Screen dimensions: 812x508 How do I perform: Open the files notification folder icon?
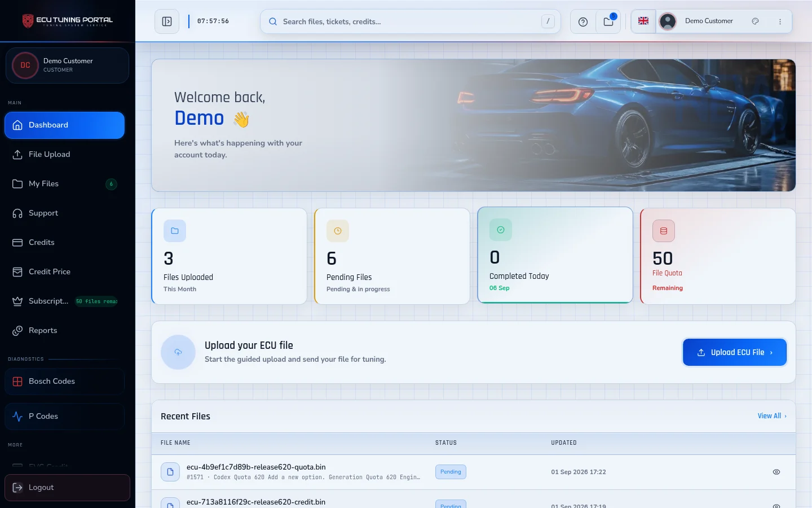coord(608,21)
